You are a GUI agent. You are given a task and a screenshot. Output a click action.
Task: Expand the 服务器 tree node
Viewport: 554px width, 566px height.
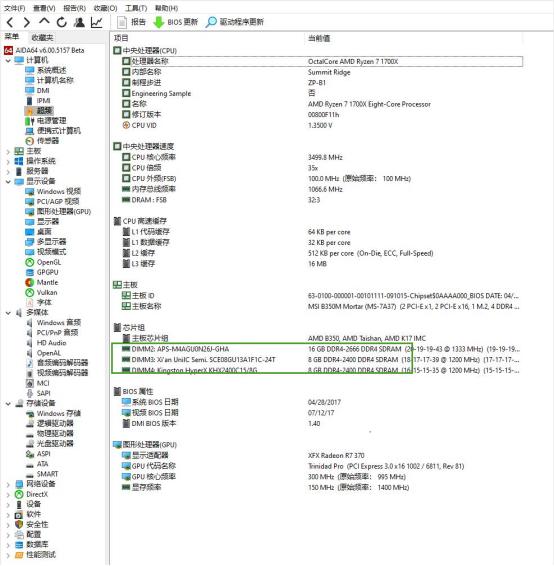[8, 172]
